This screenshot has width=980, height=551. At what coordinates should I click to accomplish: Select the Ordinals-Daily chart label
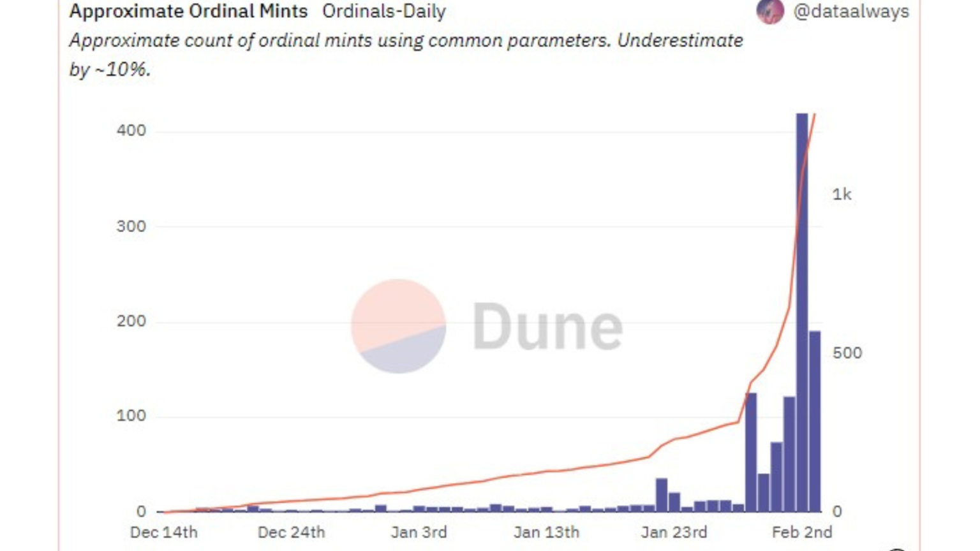tap(383, 11)
